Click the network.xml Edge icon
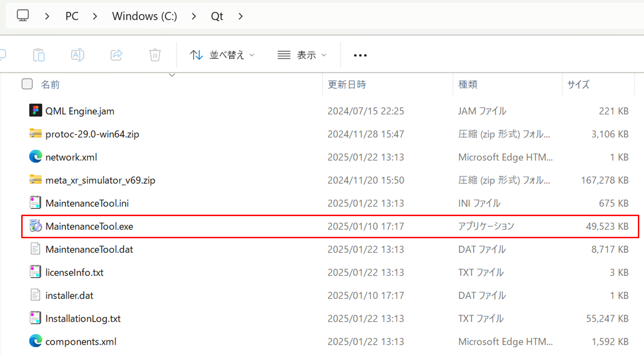The width and height of the screenshot is (644, 355). [36, 157]
